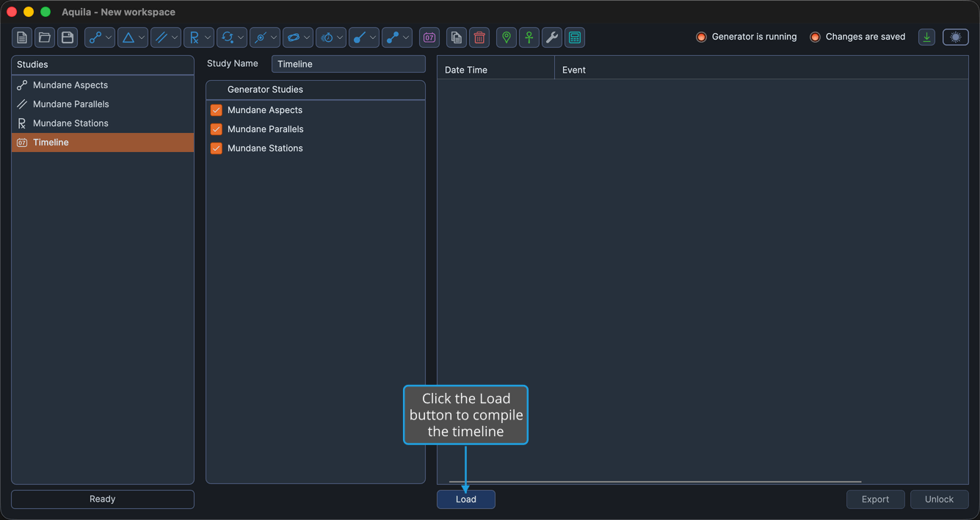This screenshot has width=980, height=520.
Task: Open dropdown arrow beside stopwatch icon
Action: click(340, 37)
